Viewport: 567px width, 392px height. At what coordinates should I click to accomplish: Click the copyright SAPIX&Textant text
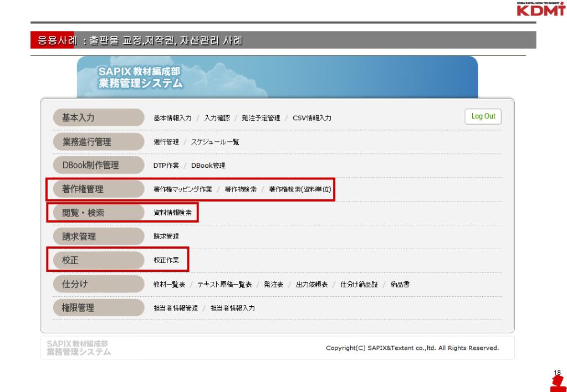click(x=412, y=348)
